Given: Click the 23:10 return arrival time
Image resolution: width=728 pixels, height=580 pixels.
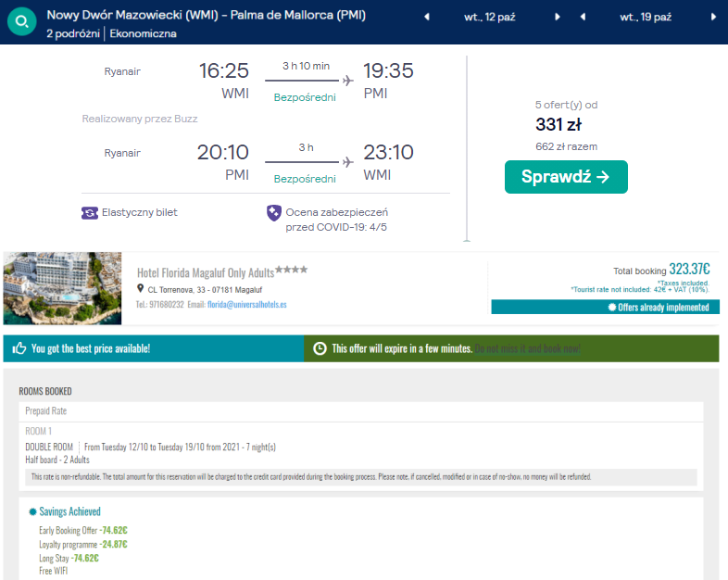Looking at the screenshot, I should (388, 152).
